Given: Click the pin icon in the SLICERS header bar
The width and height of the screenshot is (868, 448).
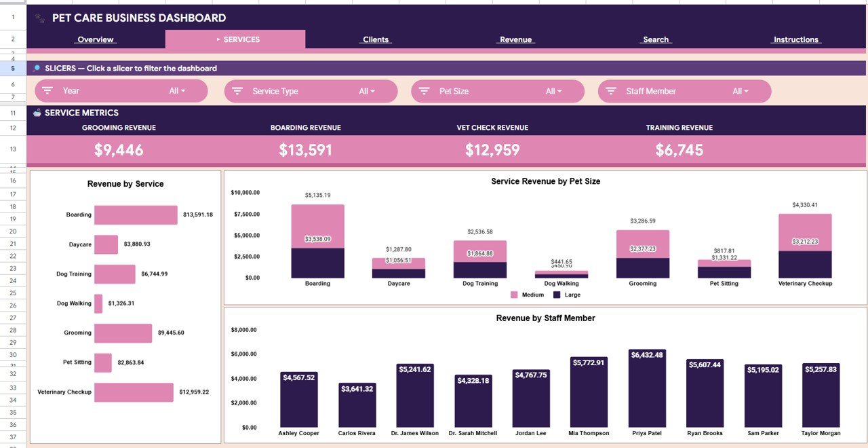Looking at the screenshot, I should pyautogui.click(x=36, y=68).
